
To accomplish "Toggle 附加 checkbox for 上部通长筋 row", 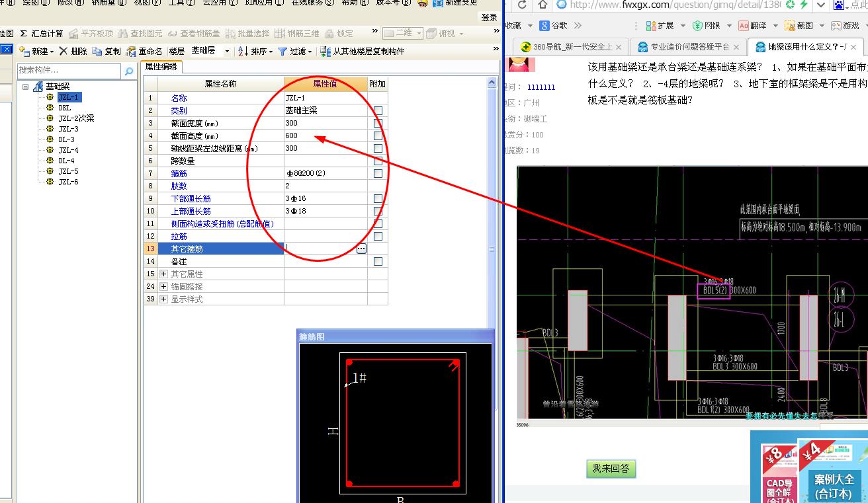I will tap(378, 211).
